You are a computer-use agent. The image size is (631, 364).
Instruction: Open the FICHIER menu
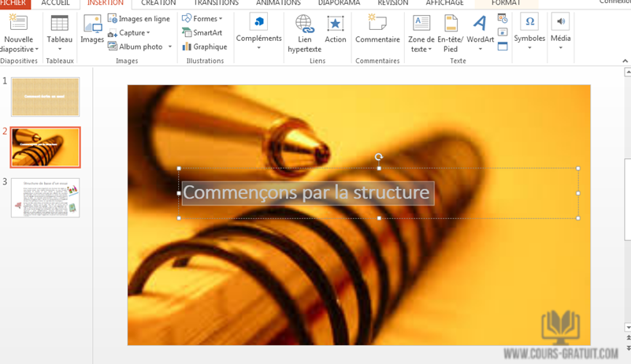pos(13,3)
